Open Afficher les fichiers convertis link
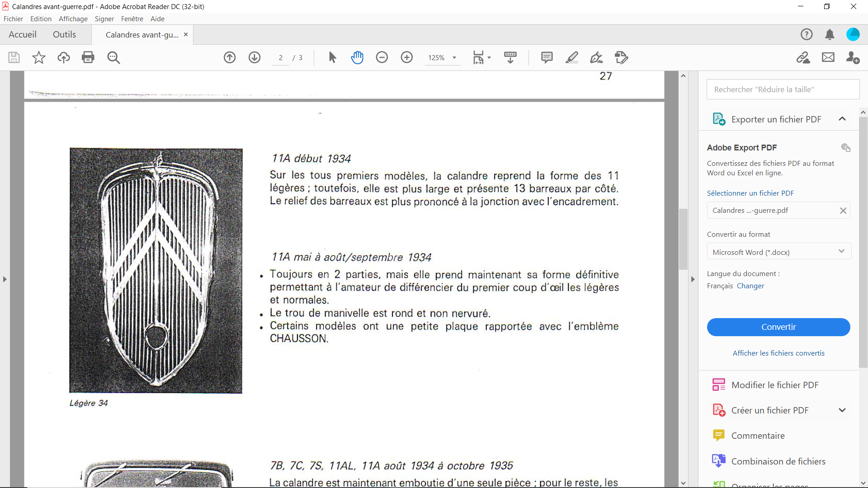868x488 pixels. click(x=778, y=353)
